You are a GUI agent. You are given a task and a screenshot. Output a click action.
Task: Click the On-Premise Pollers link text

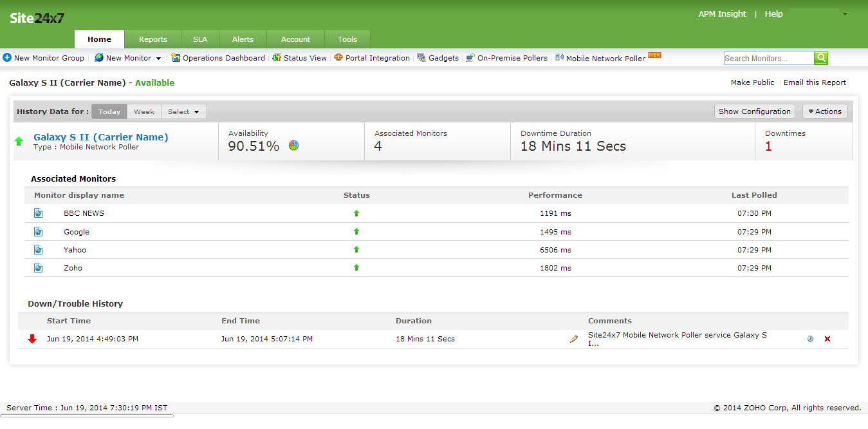tap(512, 58)
